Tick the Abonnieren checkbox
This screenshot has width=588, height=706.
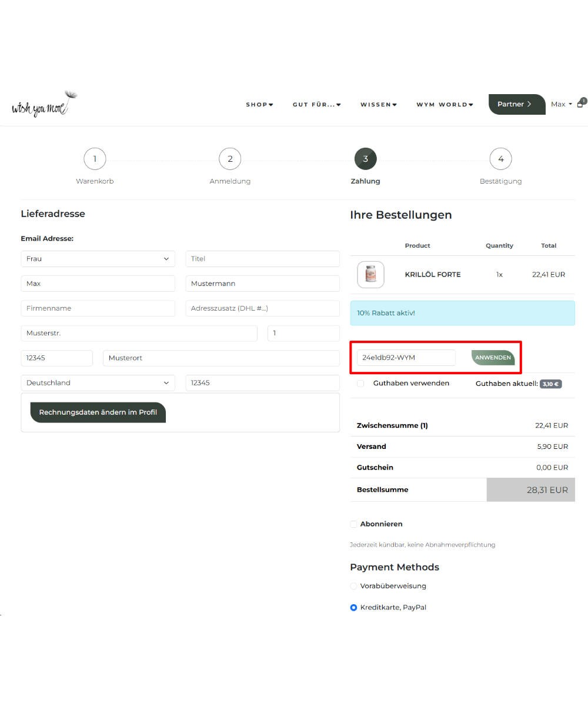point(353,524)
